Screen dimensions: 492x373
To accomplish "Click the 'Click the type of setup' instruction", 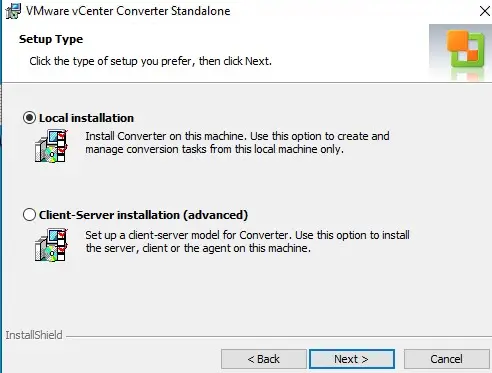I will [150, 61].
